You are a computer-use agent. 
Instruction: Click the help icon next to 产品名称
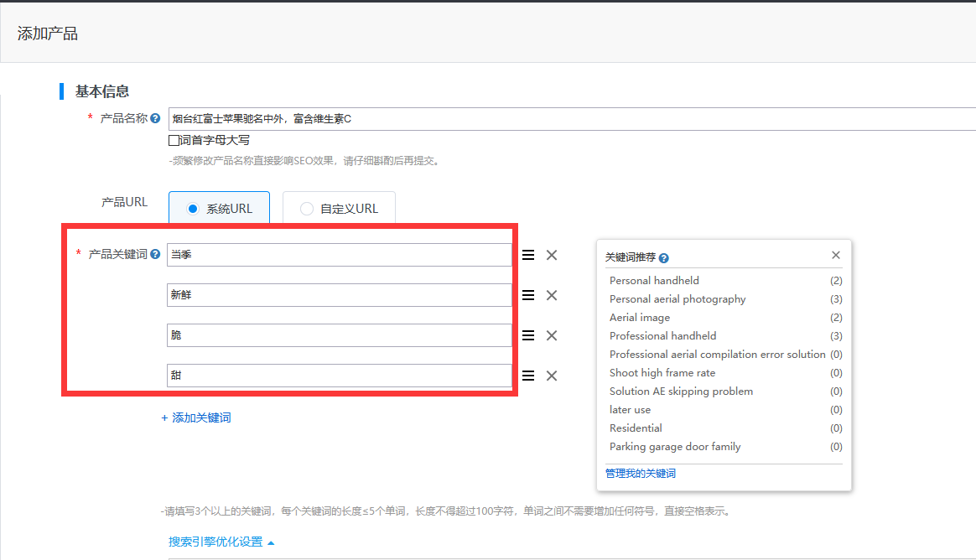click(155, 119)
